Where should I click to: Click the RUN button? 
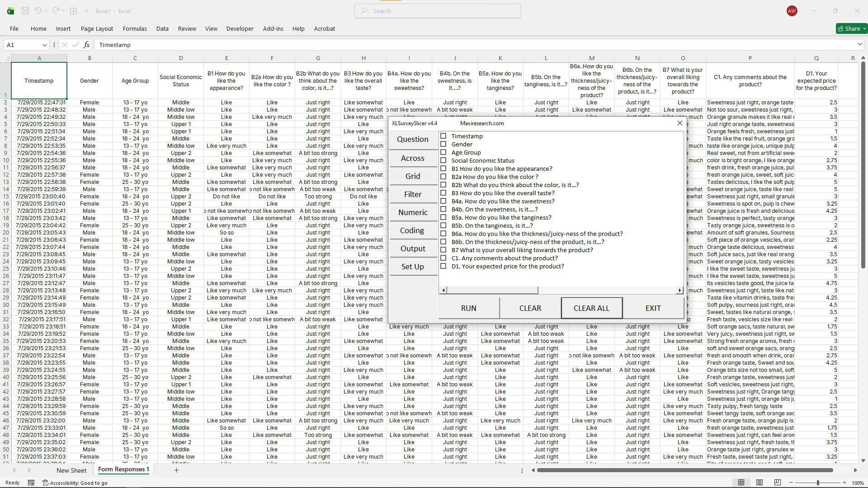468,308
